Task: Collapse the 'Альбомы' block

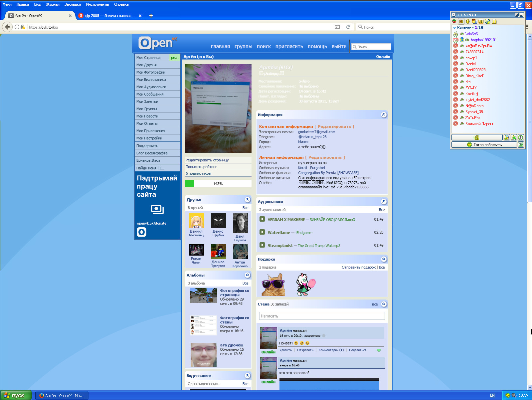Action: tap(247, 275)
